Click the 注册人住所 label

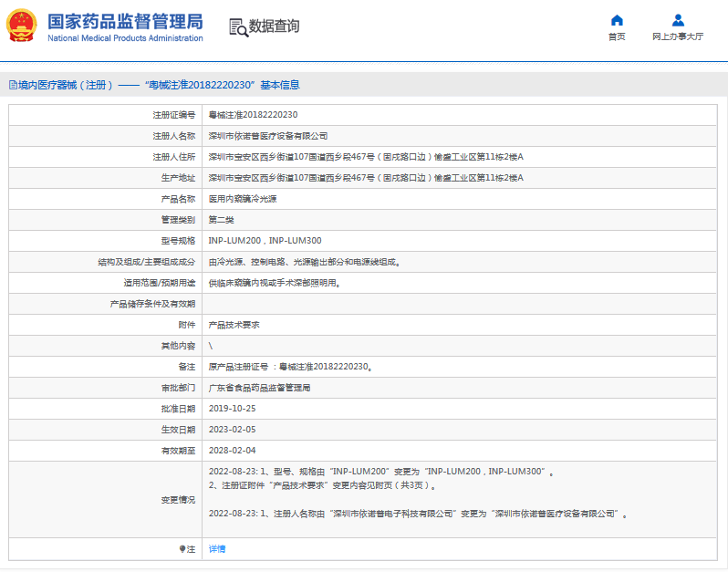point(174,157)
